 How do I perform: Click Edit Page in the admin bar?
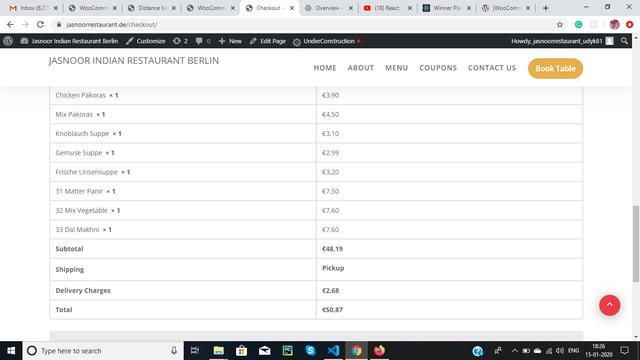(x=268, y=41)
